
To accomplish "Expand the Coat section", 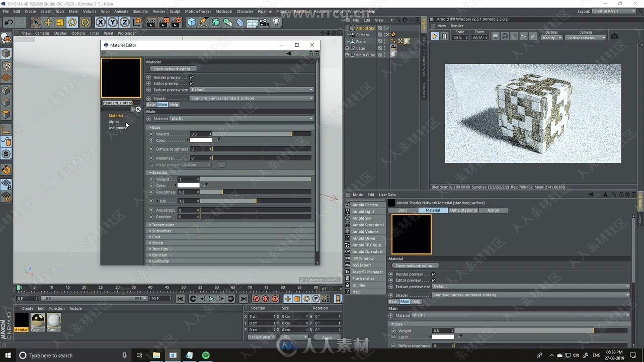I will pyautogui.click(x=231, y=237).
